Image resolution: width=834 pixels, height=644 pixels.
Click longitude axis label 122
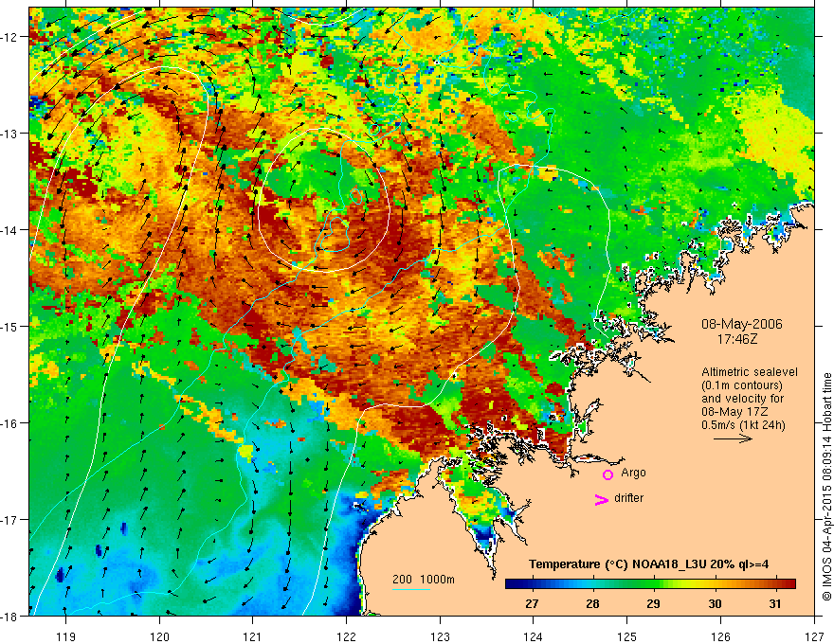click(346, 636)
